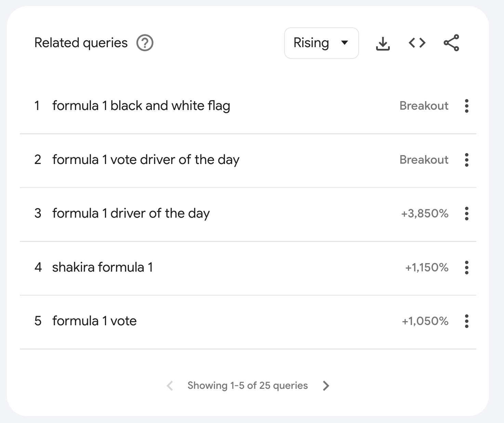Click the share icon
504x423 pixels.
(451, 43)
